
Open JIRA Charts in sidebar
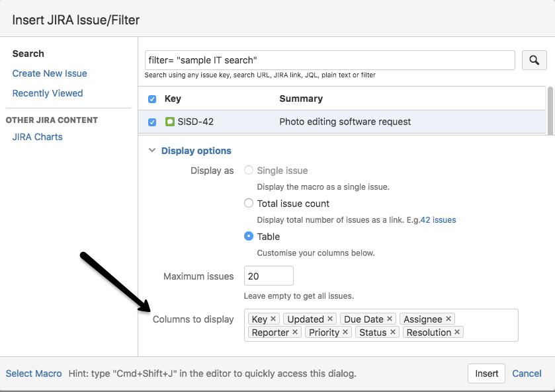(38, 137)
